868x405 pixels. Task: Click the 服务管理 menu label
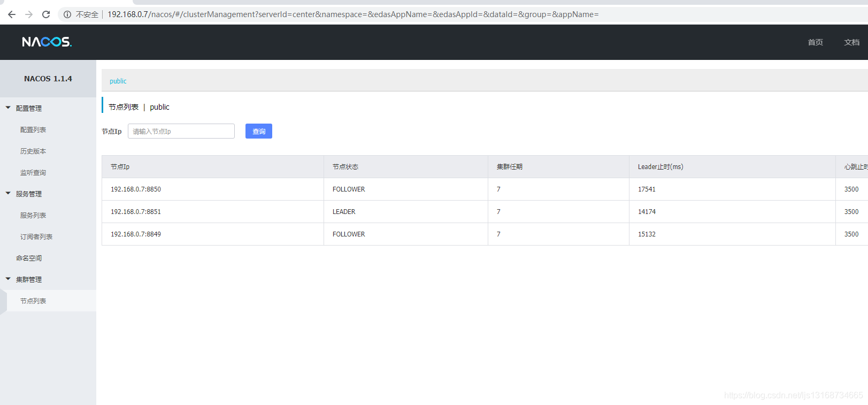29,194
